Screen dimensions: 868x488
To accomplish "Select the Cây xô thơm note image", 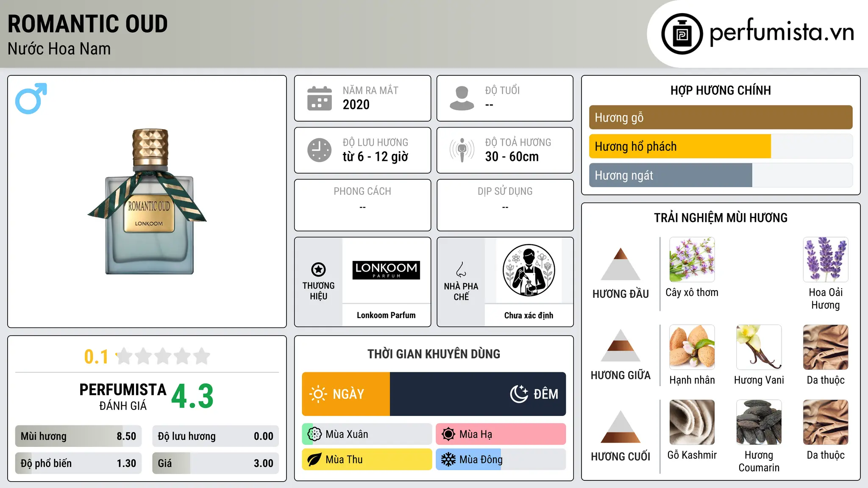I will [692, 260].
